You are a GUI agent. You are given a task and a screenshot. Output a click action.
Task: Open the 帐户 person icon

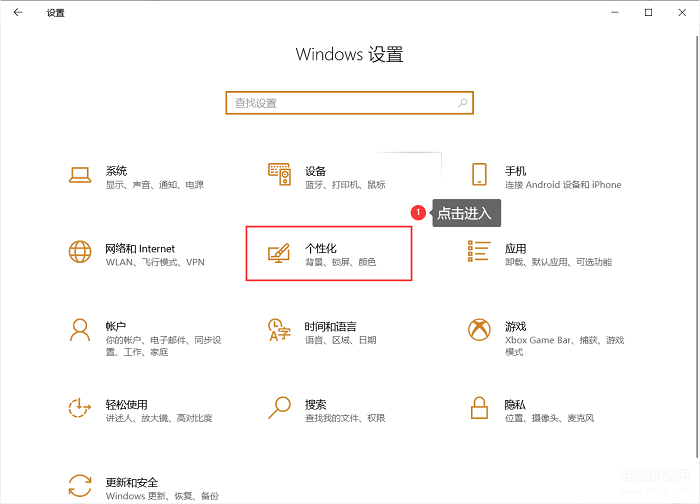click(x=80, y=330)
